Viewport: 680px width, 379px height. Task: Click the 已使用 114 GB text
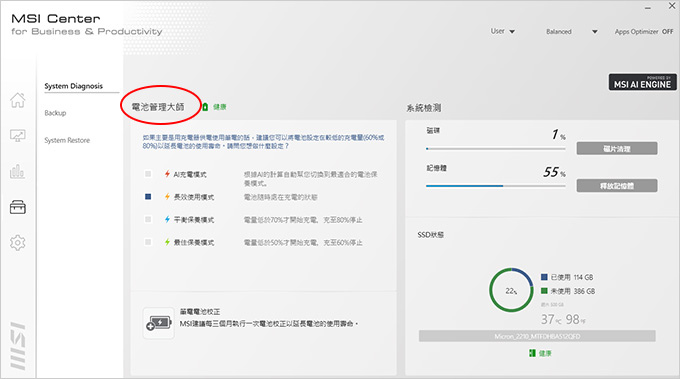pos(572,277)
